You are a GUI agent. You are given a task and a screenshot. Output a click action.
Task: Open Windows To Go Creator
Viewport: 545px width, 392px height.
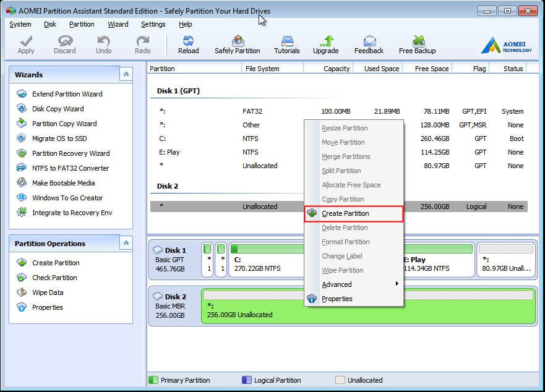point(60,198)
